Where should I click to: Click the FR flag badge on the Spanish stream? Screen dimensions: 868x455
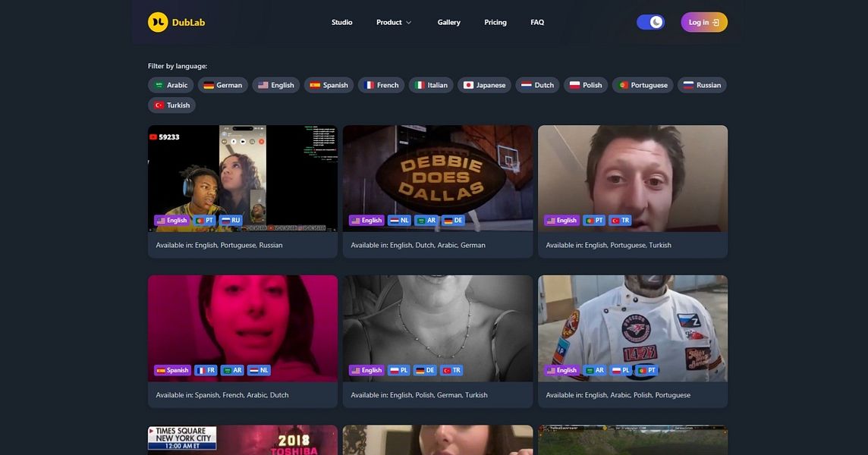(x=206, y=370)
